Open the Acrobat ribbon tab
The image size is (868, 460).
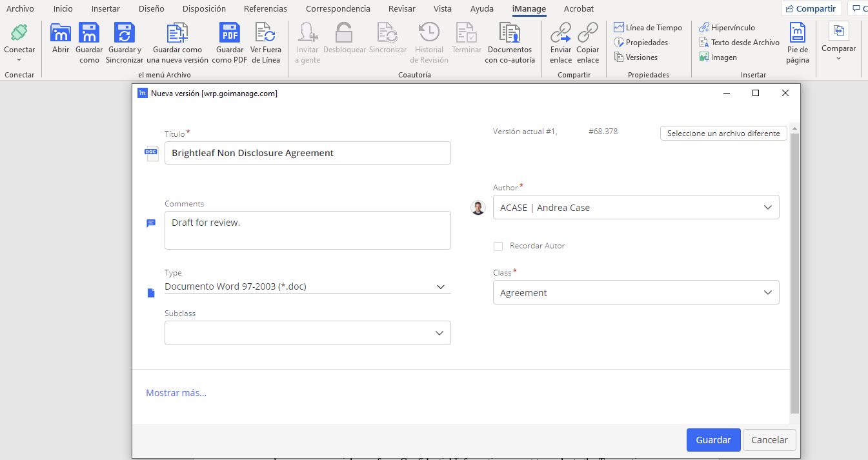coord(578,9)
